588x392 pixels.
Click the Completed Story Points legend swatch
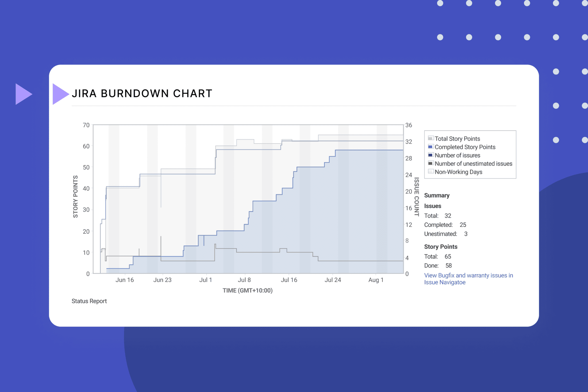pos(430,147)
